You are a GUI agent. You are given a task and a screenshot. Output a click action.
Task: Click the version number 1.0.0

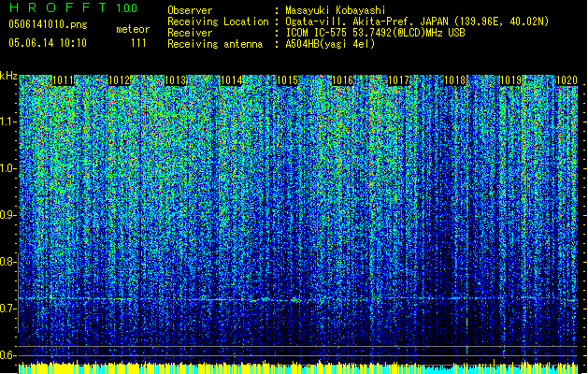coord(127,8)
